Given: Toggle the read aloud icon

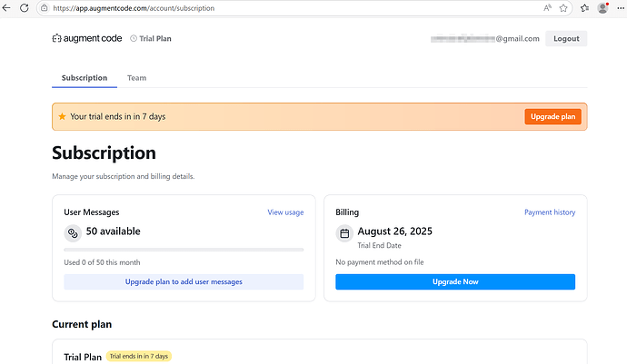Looking at the screenshot, I should pos(548,7).
